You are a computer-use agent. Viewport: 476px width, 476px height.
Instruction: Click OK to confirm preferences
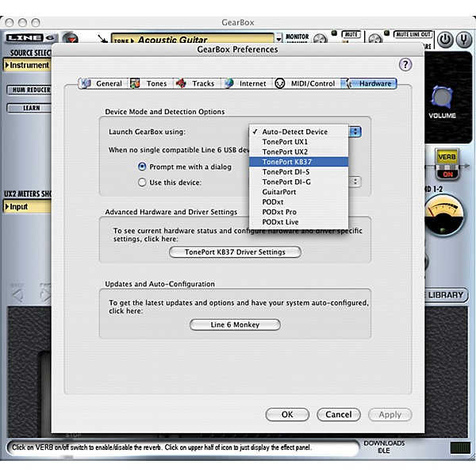(287, 414)
